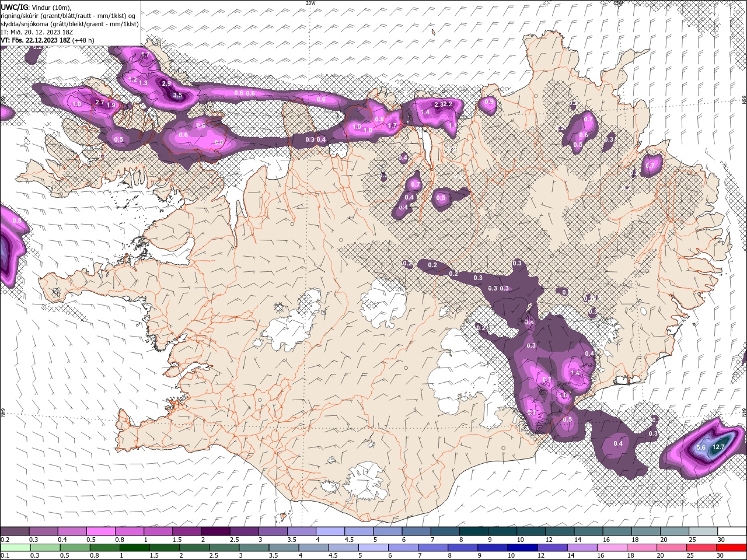
Task: Click the "12.7" precipitation value offshore
Action: point(718,447)
